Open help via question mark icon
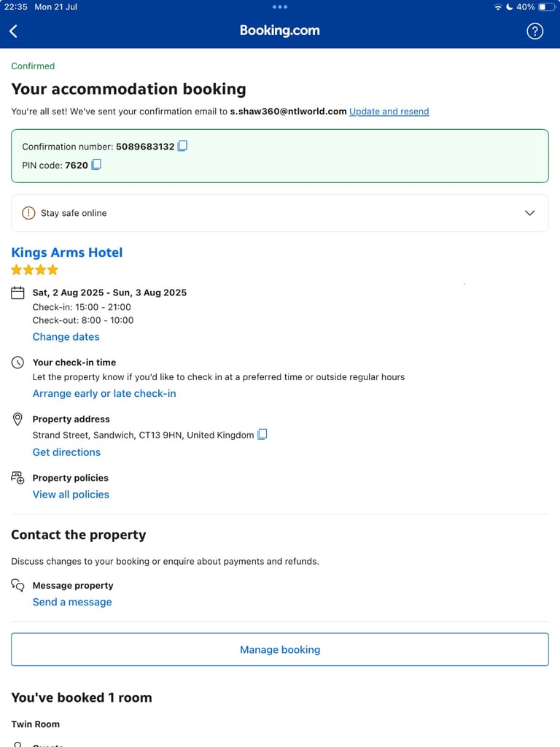Viewport: 560px width, 747px height. tap(534, 31)
